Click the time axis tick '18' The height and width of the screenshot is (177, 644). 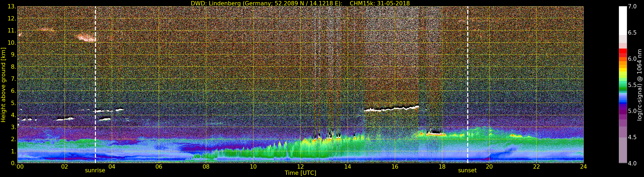pos(442,167)
